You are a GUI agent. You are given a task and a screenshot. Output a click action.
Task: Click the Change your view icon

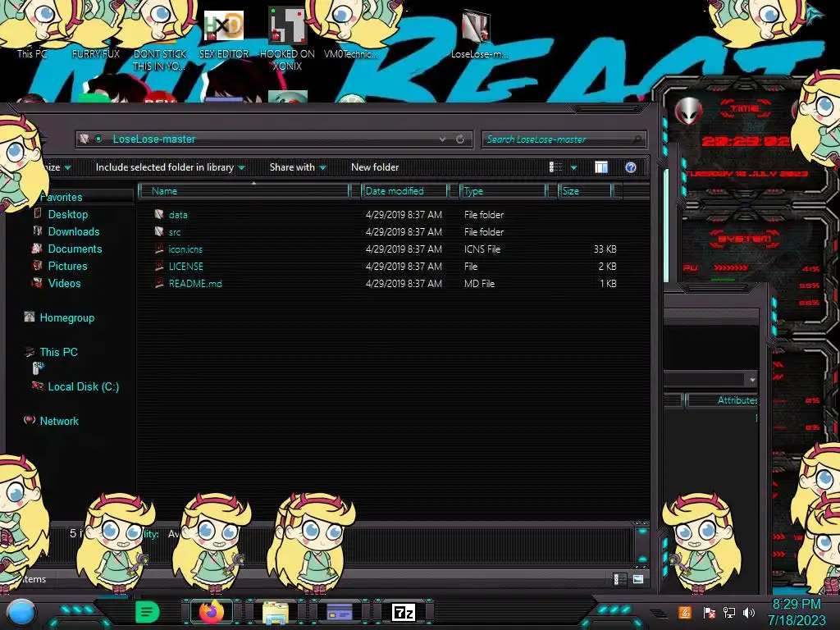coord(555,167)
